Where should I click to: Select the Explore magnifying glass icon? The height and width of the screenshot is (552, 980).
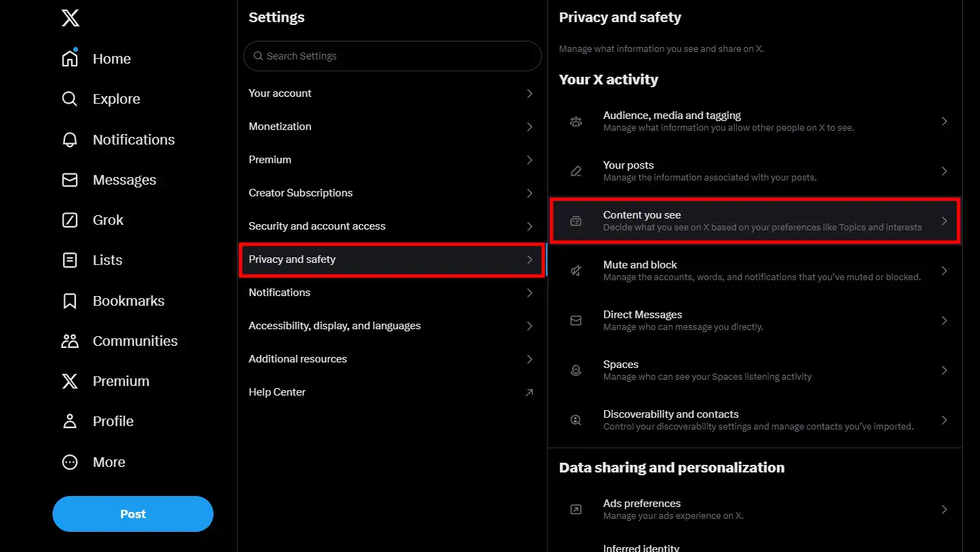tap(70, 99)
